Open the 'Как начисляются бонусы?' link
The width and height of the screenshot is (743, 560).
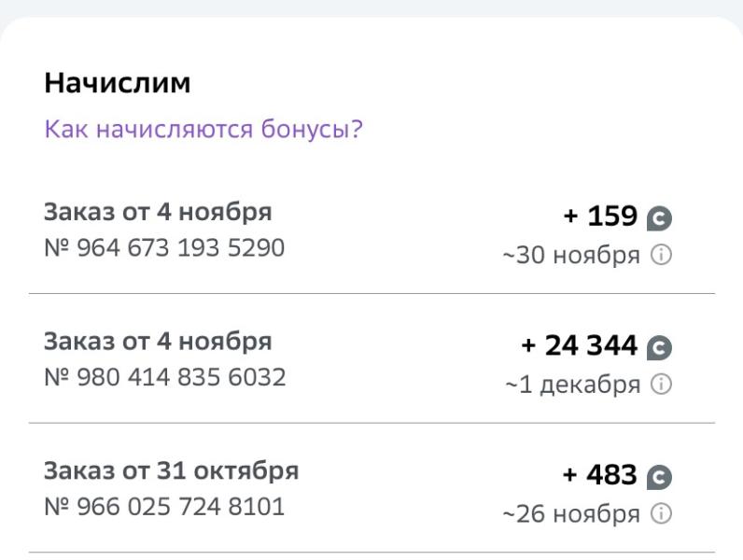click(203, 129)
